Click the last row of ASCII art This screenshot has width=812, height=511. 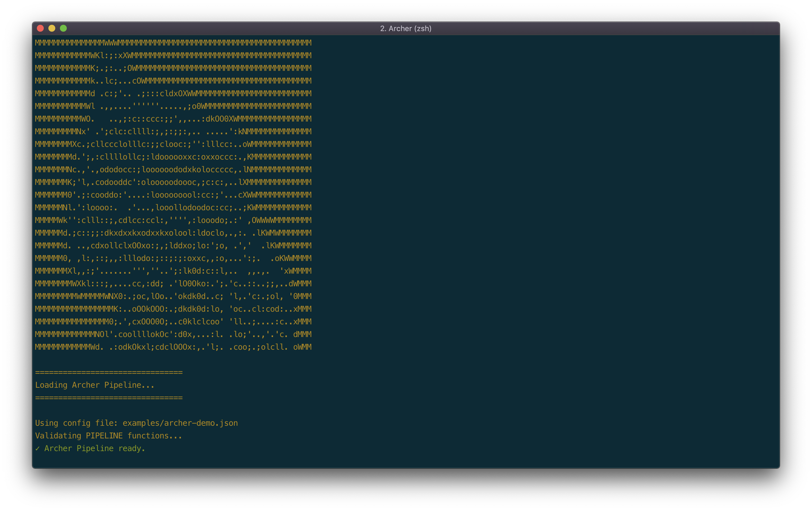click(x=173, y=347)
